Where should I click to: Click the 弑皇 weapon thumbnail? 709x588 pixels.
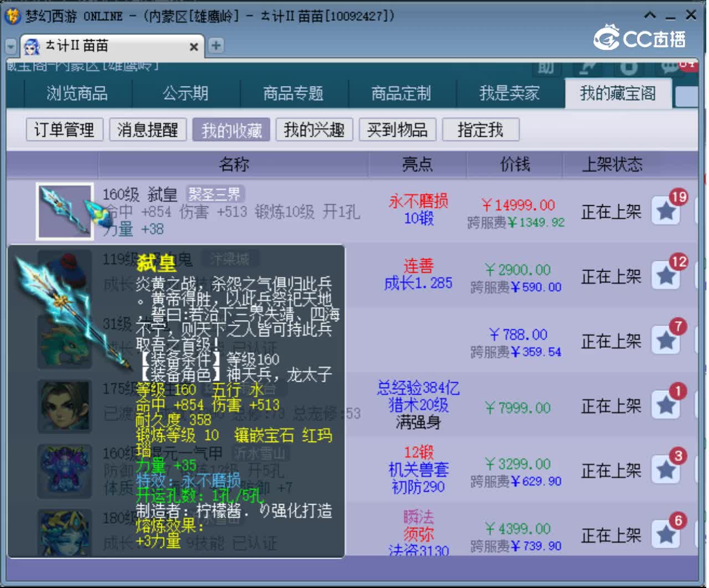(65, 212)
